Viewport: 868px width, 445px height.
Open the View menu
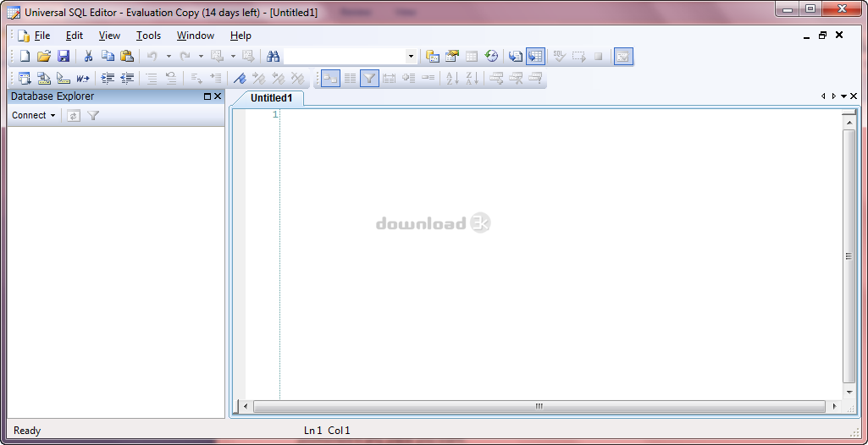tap(109, 36)
